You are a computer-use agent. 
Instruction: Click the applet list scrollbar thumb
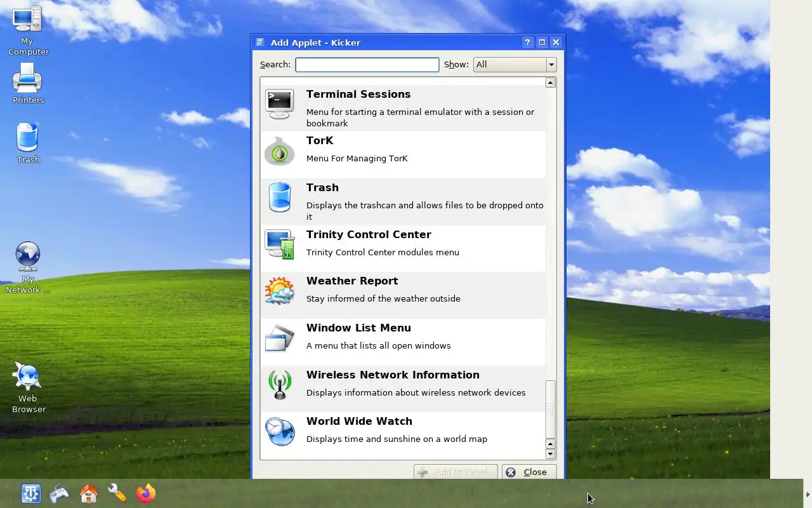[551, 409]
